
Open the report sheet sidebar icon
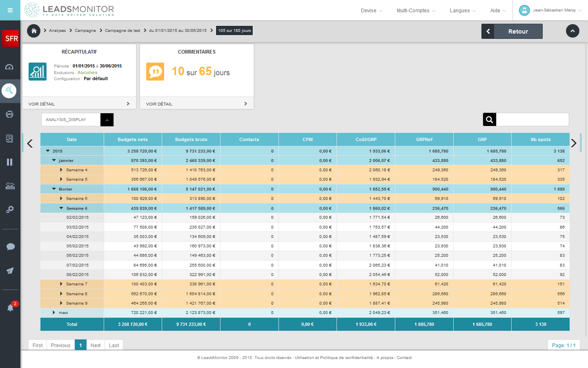click(x=10, y=139)
